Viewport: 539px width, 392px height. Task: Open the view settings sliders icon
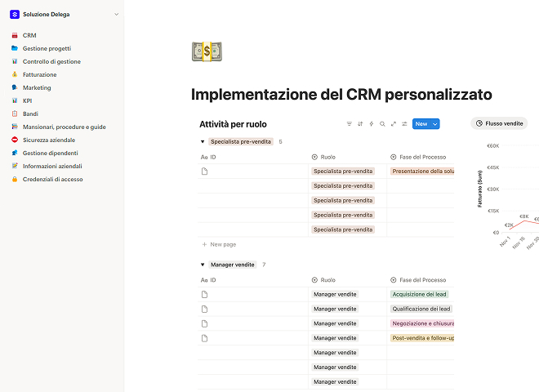pos(404,124)
